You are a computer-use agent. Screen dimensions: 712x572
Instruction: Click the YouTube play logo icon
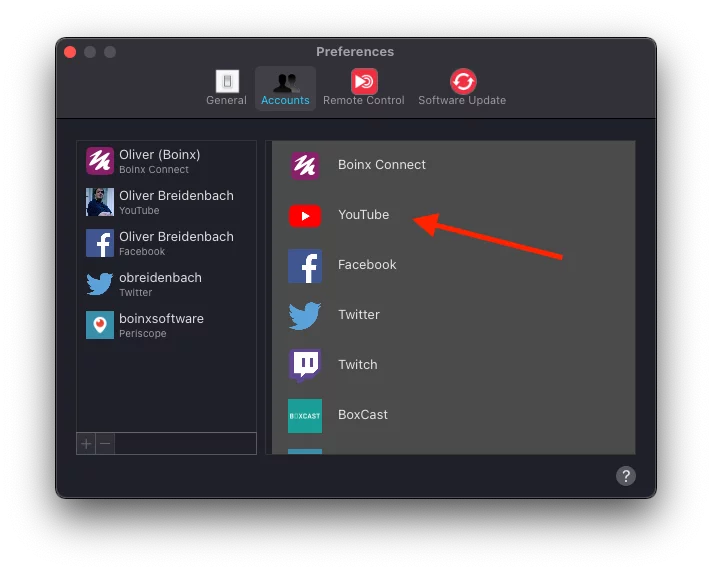pos(305,216)
